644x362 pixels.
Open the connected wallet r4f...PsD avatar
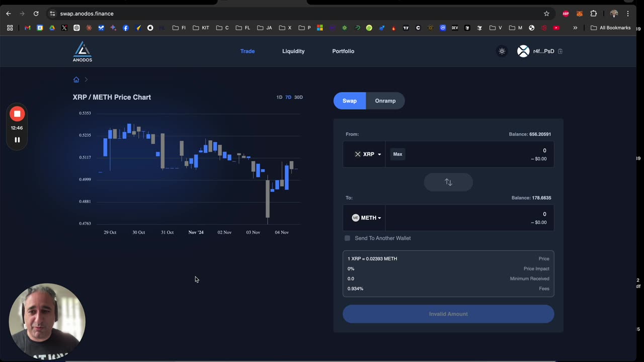pyautogui.click(x=523, y=51)
